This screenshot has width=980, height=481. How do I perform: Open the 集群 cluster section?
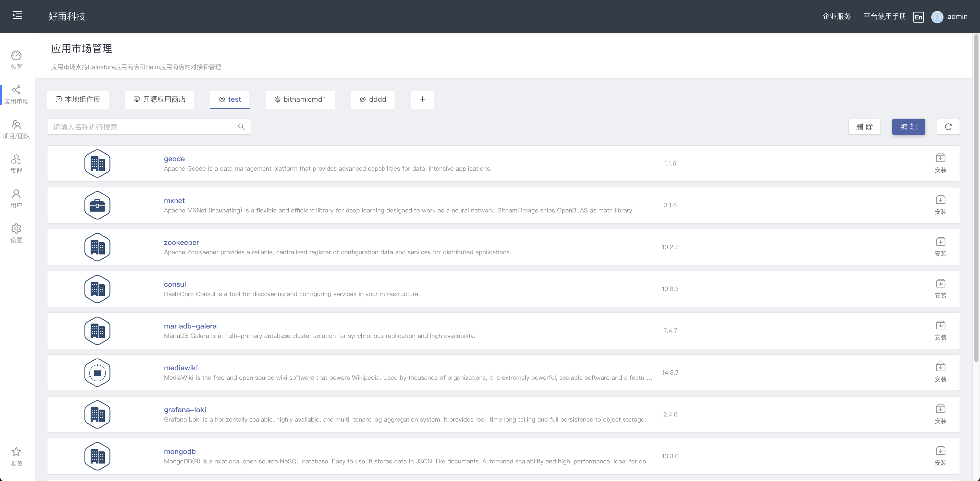tap(16, 163)
